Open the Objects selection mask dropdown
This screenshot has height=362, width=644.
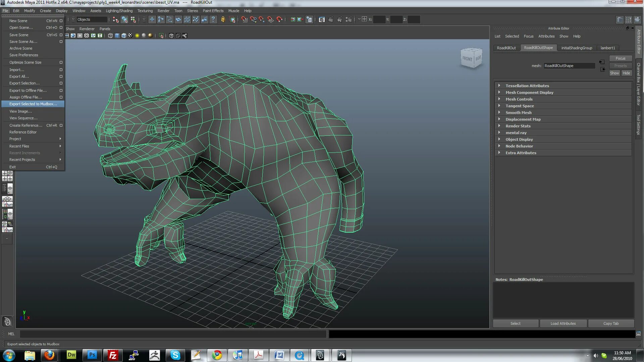pyautogui.click(x=91, y=20)
